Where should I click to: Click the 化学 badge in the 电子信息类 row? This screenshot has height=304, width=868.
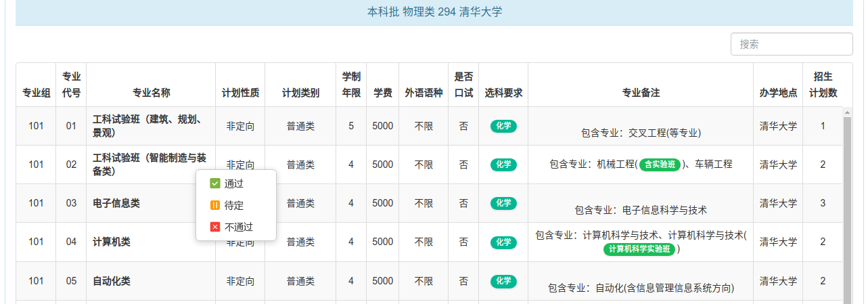pyautogui.click(x=503, y=203)
